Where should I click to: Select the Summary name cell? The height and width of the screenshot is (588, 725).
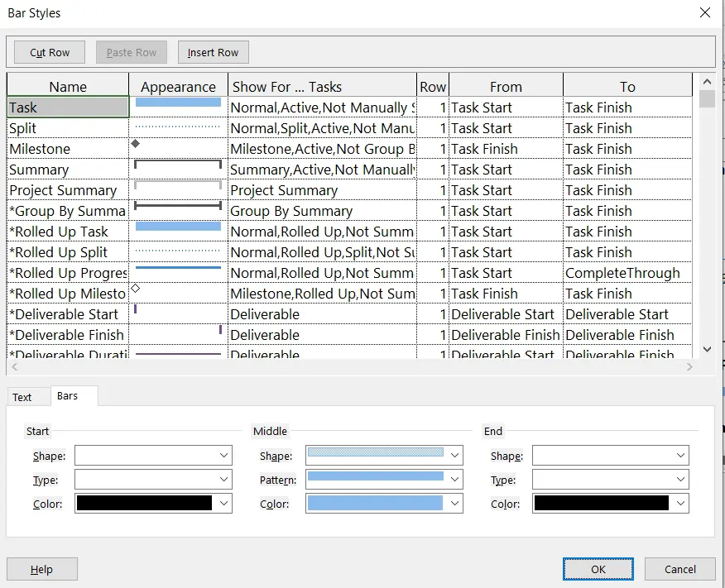tap(68, 170)
